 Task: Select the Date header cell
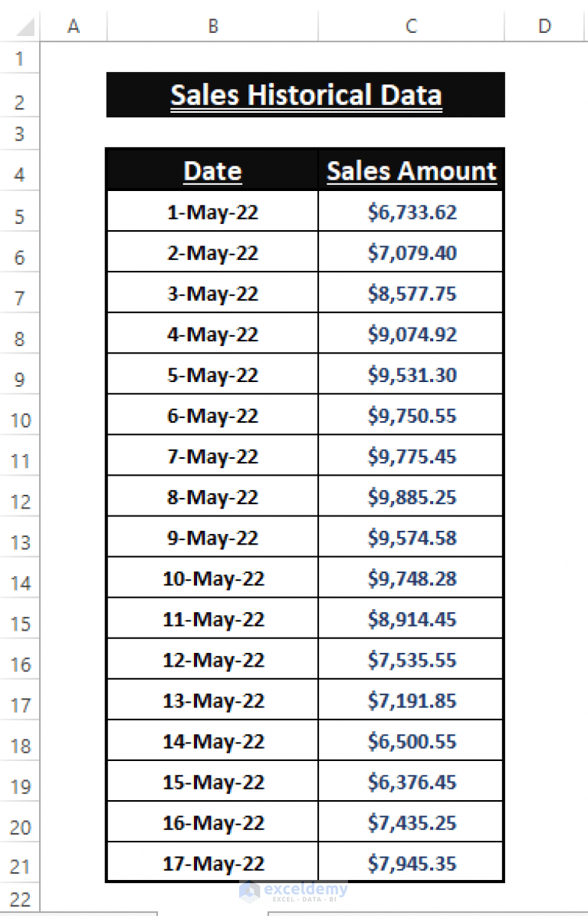tap(212, 170)
